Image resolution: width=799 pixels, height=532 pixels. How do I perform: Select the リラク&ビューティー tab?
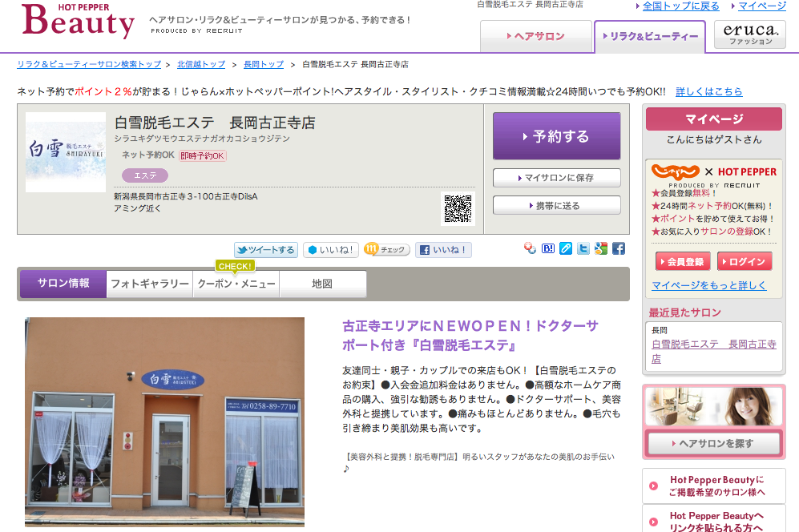click(x=650, y=36)
